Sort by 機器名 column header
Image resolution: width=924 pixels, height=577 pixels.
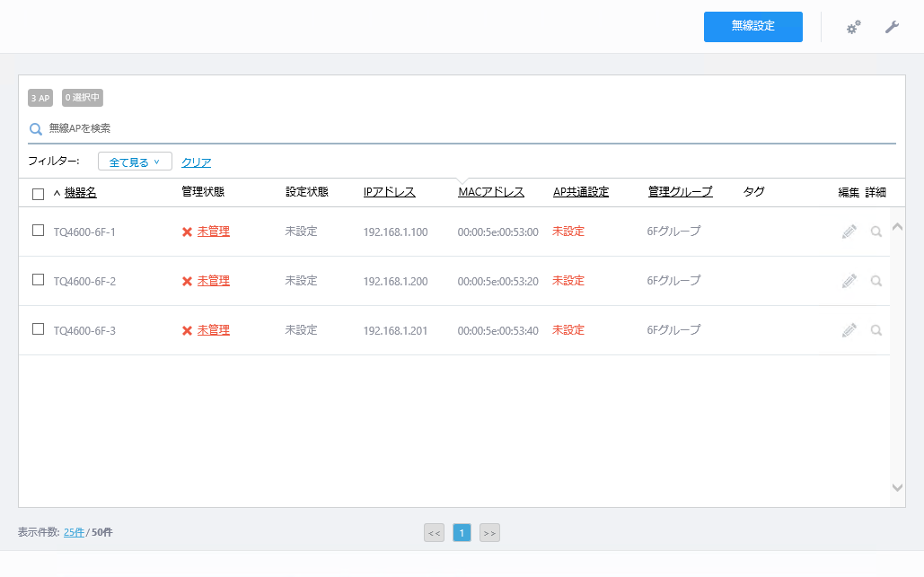coord(80,192)
